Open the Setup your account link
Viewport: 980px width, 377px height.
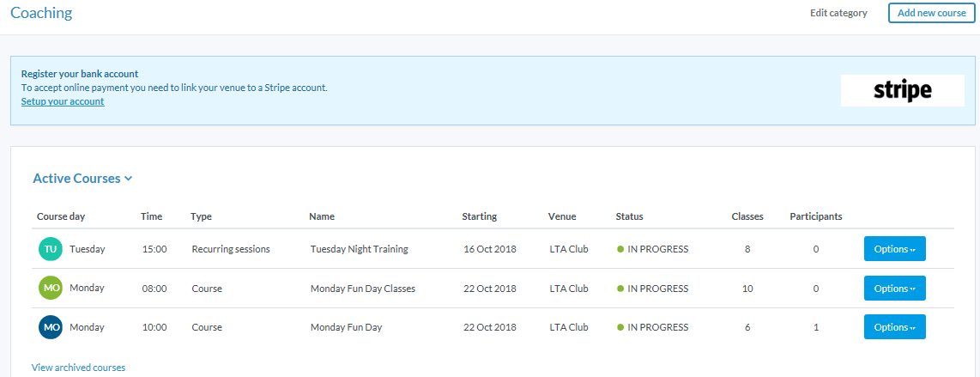coord(63,101)
